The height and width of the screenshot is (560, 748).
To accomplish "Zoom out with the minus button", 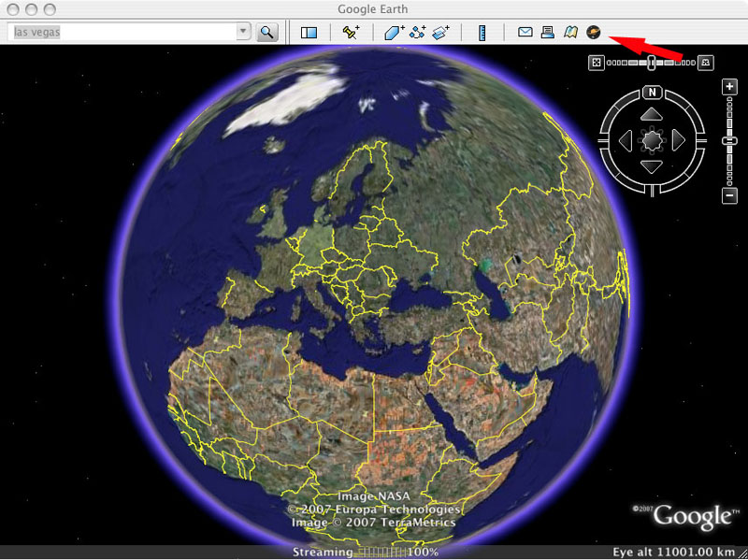I will (x=729, y=195).
